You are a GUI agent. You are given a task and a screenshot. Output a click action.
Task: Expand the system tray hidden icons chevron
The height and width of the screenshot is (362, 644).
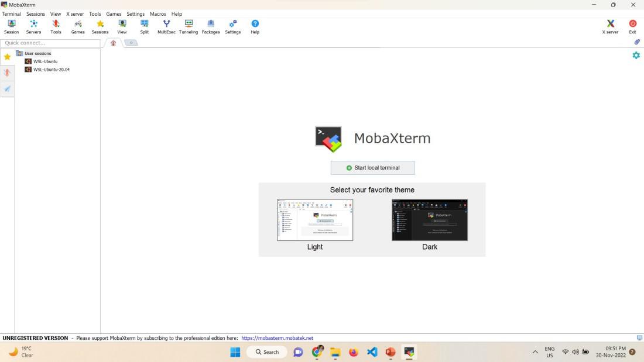pyautogui.click(x=535, y=352)
